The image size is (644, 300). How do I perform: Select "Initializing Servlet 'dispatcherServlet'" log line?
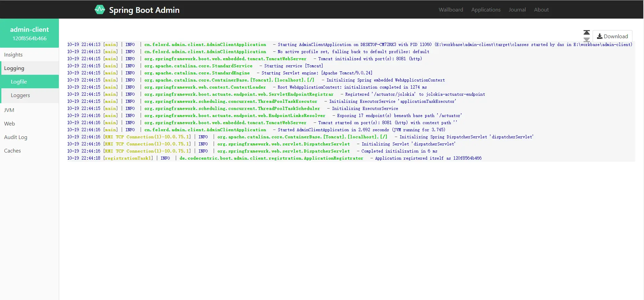tap(261, 144)
